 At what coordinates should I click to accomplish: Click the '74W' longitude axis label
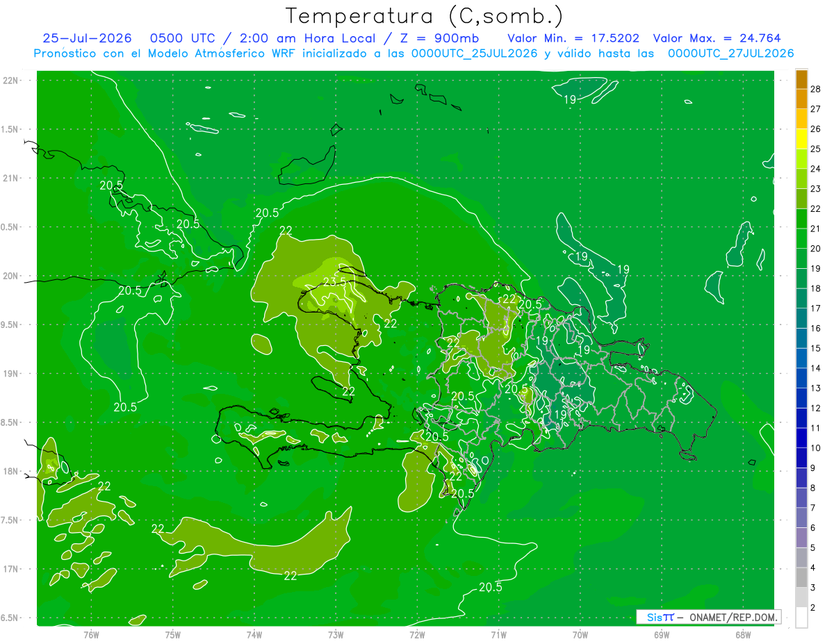coord(254,634)
